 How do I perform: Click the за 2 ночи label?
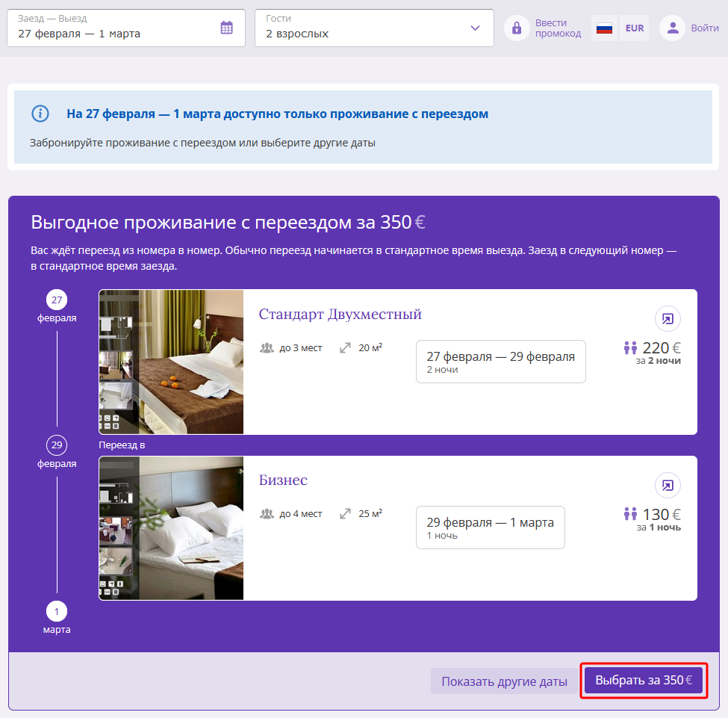[x=659, y=361]
